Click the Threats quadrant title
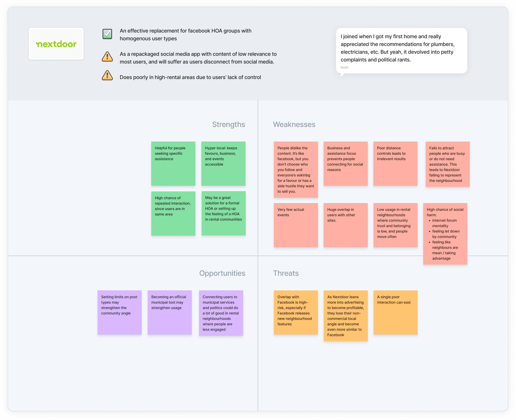This screenshot has height=420, width=516. point(286,273)
